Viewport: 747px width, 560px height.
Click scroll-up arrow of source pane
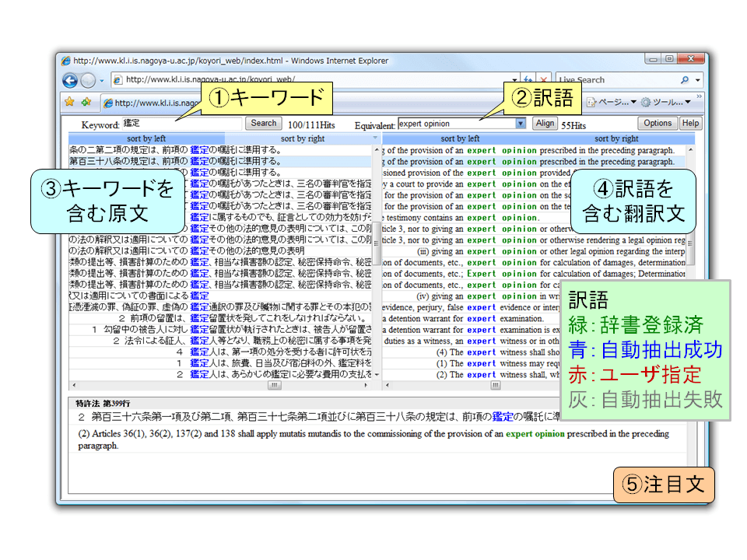click(377, 149)
